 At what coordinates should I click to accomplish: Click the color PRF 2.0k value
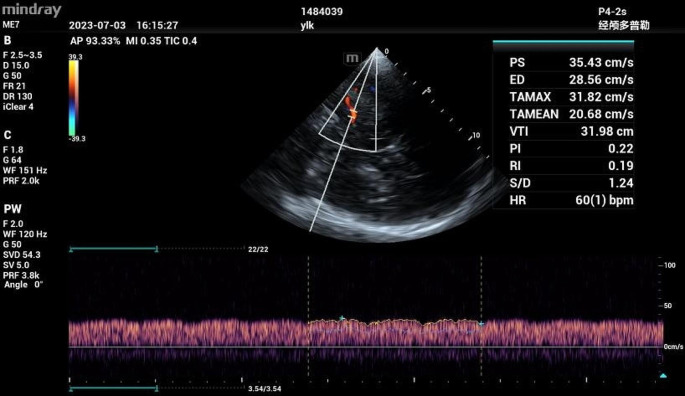(x=21, y=181)
